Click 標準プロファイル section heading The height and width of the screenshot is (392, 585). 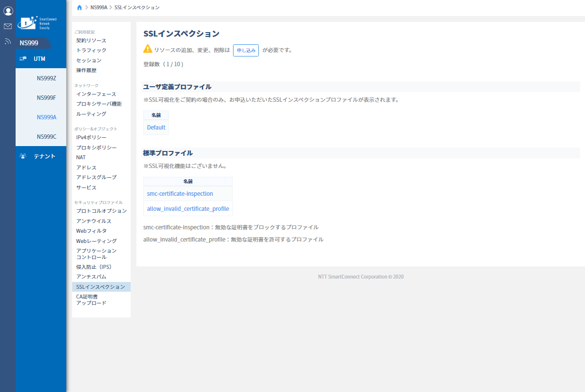pyautogui.click(x=168, y=153)
